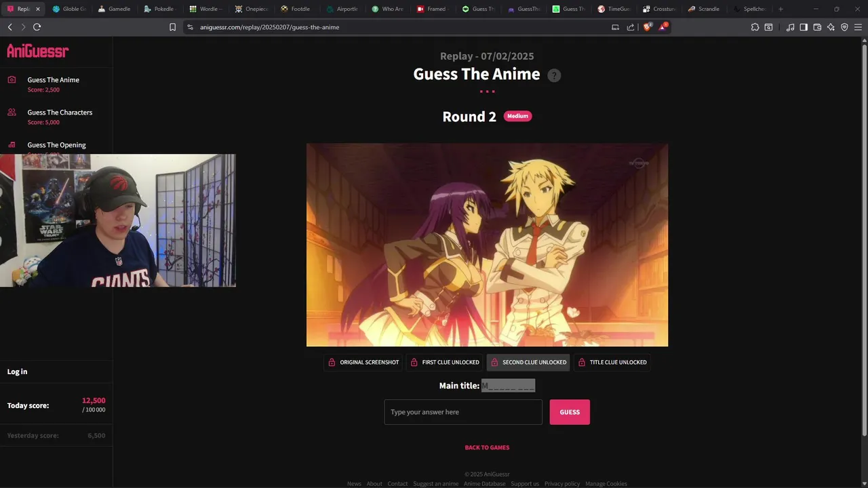868x488 pixels.
Task: Switch to the Globle Game tab
Action: [x=69, y=9]
